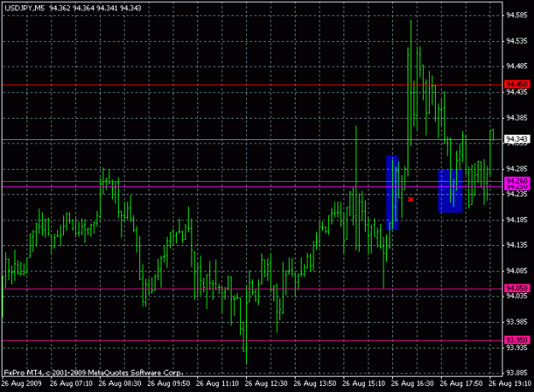
Task: Select the gray current-price line at 94.343
Action: click(x=252, y=139)
